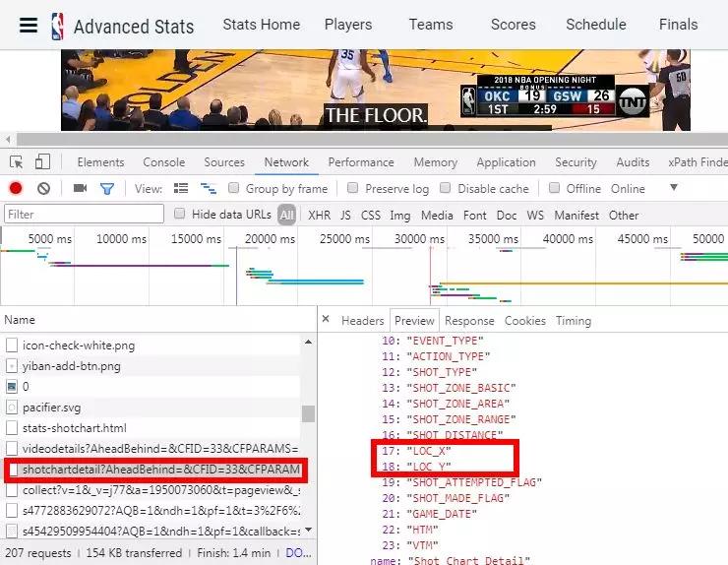Click the request list scroll up arrow

coord(308,342)
